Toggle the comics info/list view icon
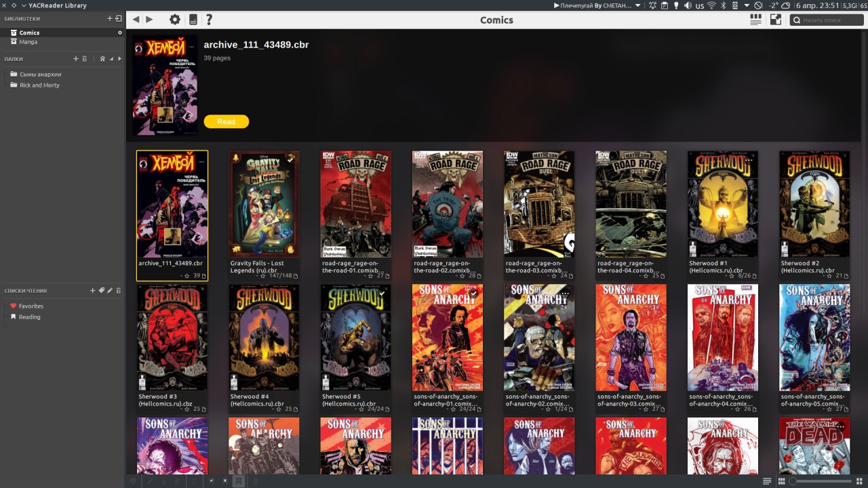868x488 pixels. [755, 20]
